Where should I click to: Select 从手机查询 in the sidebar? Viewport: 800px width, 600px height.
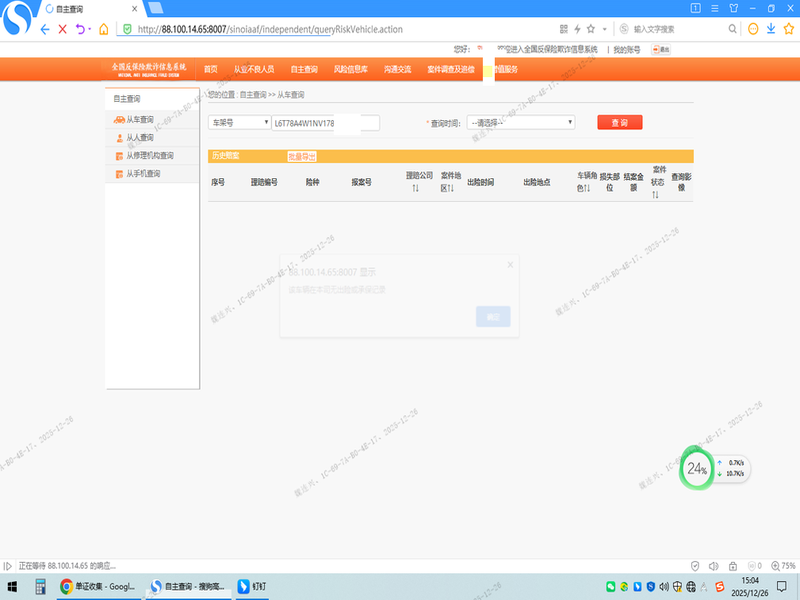pyautogui.click(x=143, y=174)
